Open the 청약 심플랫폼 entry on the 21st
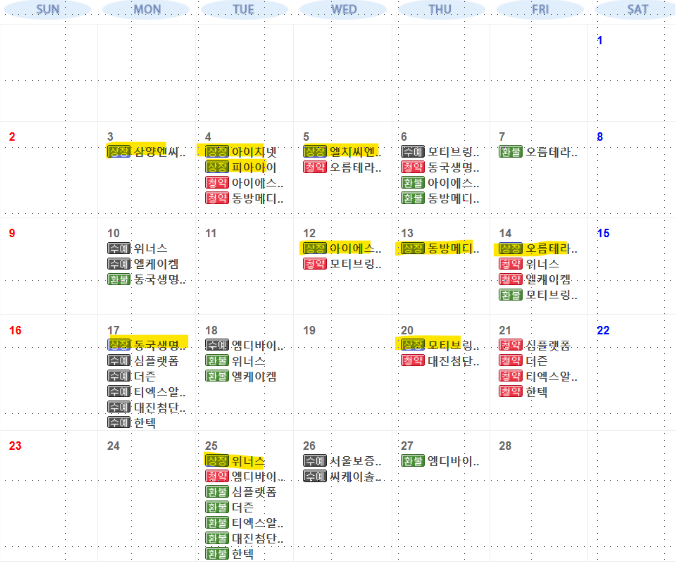676x562 pixels. [x=535, y=345]
